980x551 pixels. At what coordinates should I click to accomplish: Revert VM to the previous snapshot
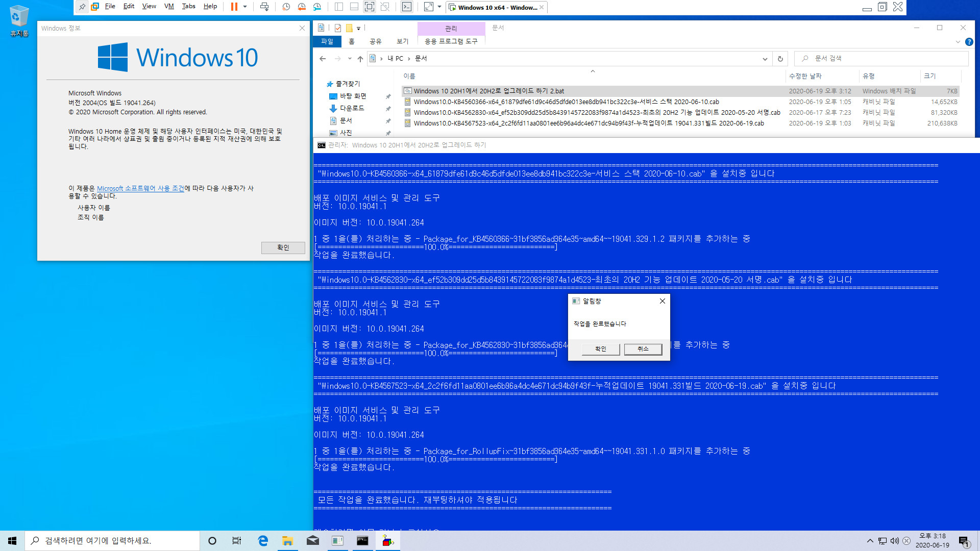click(302, 7)
